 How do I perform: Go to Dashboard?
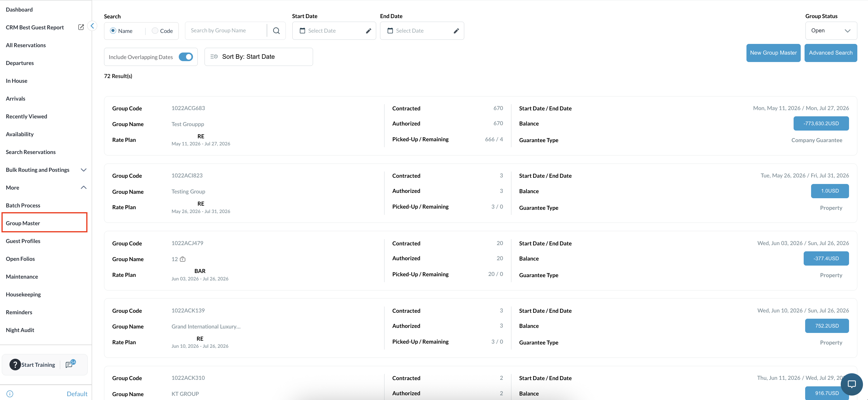19,9
